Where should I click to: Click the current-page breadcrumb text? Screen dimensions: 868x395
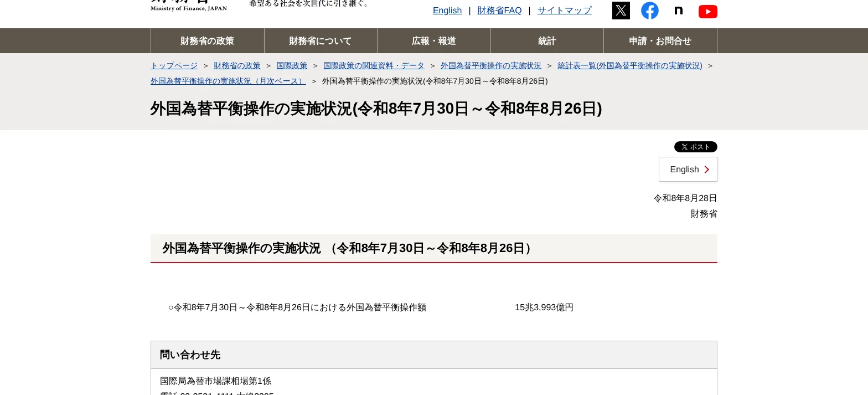(435, 81)
